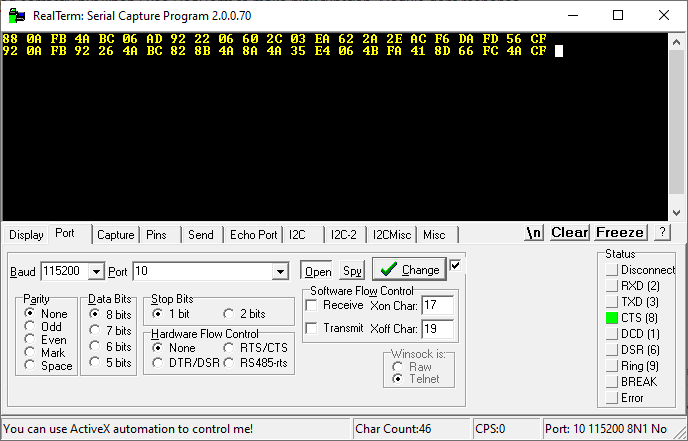
Task: Switch to the Capture tab
Action: coord(115,235)
